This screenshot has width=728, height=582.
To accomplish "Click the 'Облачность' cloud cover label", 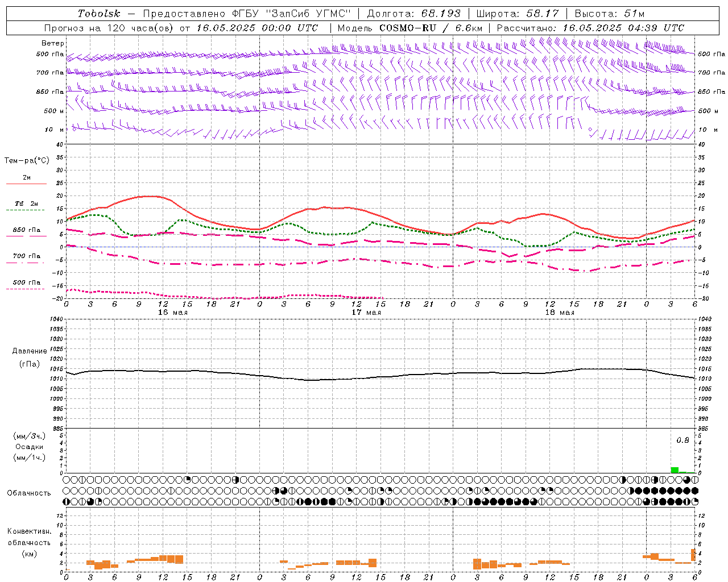I will [29, 493].
